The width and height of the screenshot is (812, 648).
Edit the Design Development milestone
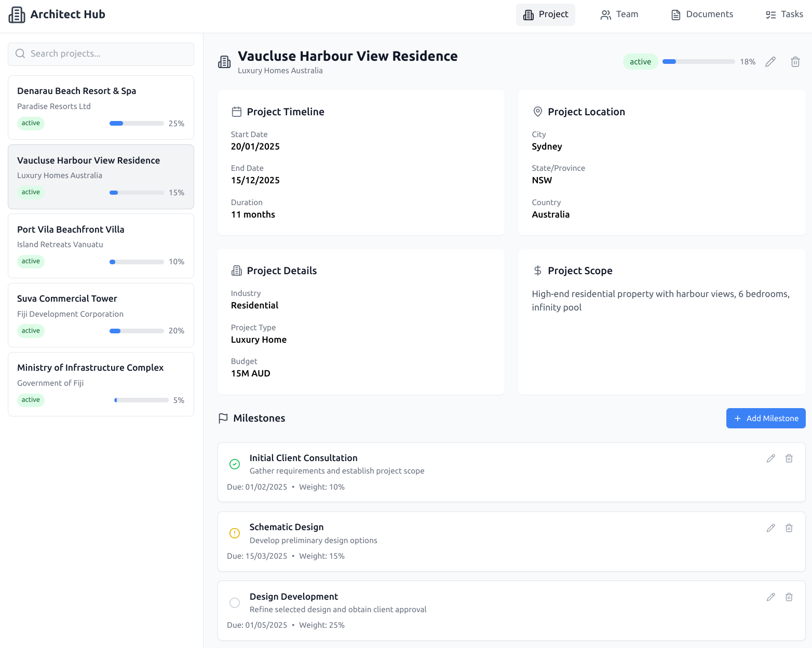click(770, 597)
